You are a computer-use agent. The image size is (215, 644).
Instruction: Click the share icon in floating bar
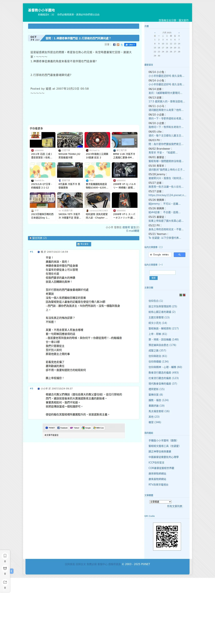tap(5, 582)
